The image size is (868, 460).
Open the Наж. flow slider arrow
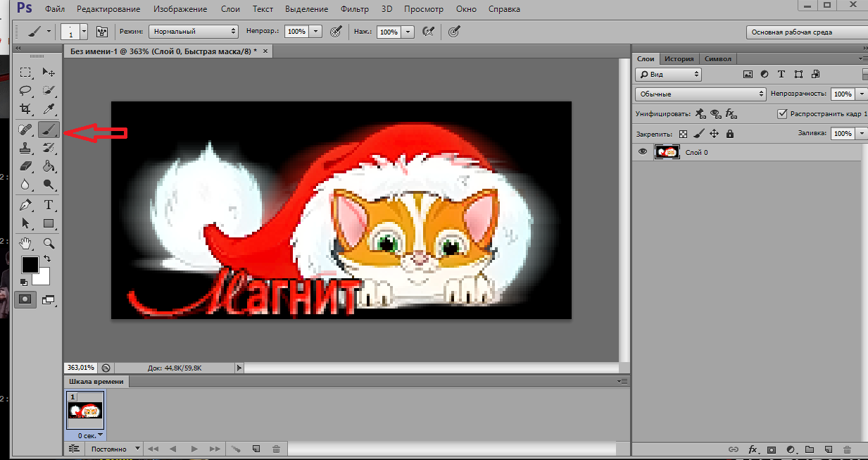(x=407, y=32)
